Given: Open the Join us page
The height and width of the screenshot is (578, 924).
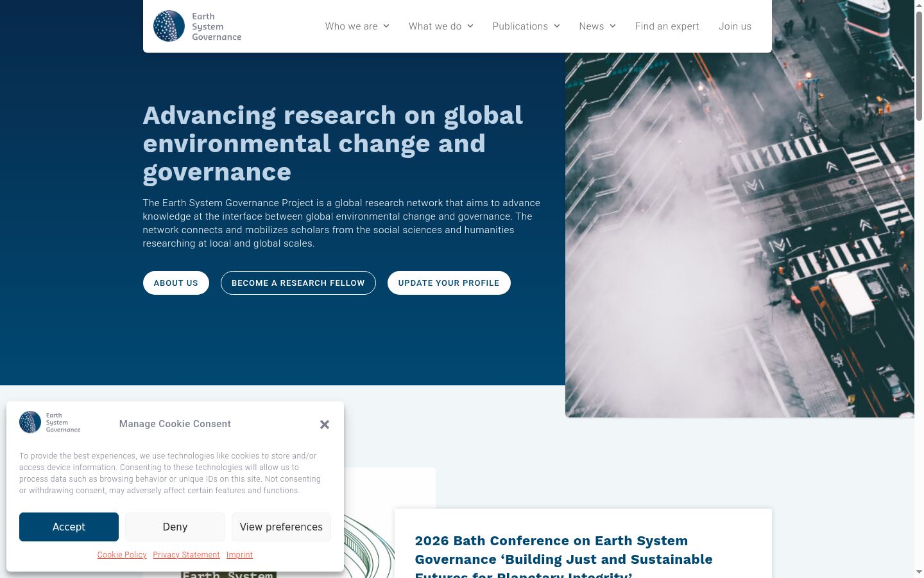Looking at the screenshot, I should coord(735,26).
